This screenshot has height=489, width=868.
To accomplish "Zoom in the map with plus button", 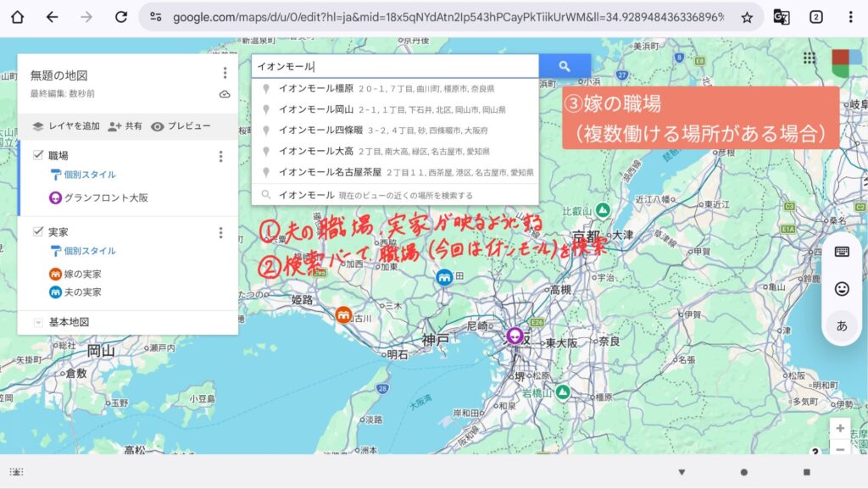I will (x=839, y=429).
